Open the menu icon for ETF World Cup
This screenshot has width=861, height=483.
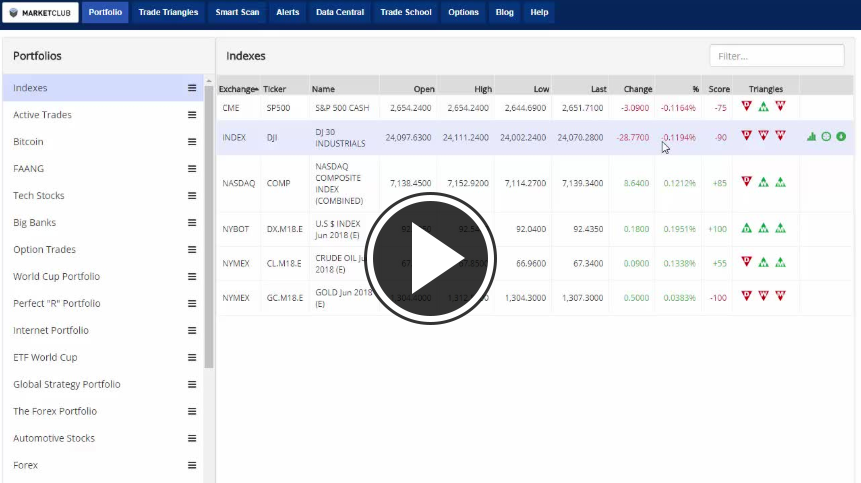[x=192, y=357]
